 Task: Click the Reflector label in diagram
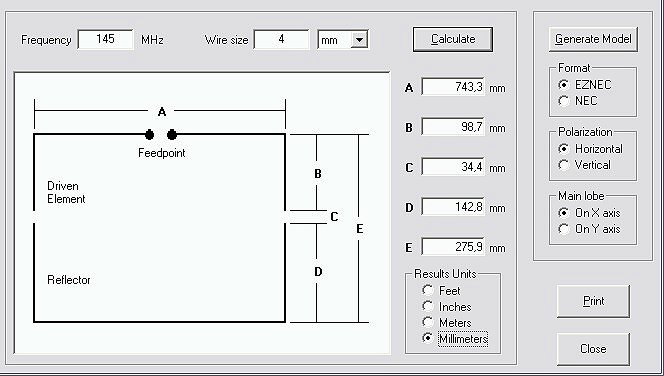pyautogui.click(x=69, y=280)
